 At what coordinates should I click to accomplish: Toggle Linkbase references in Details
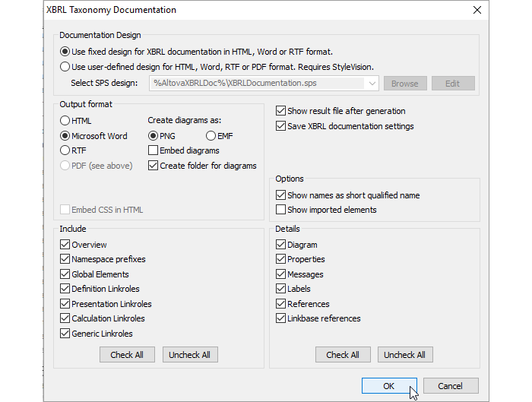tap(281, 318)
